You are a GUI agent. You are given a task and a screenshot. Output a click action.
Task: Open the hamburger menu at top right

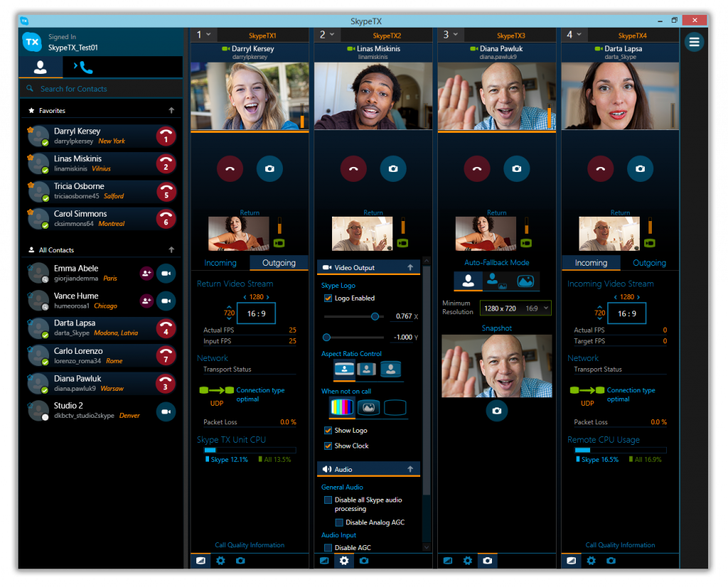[694, 42]
